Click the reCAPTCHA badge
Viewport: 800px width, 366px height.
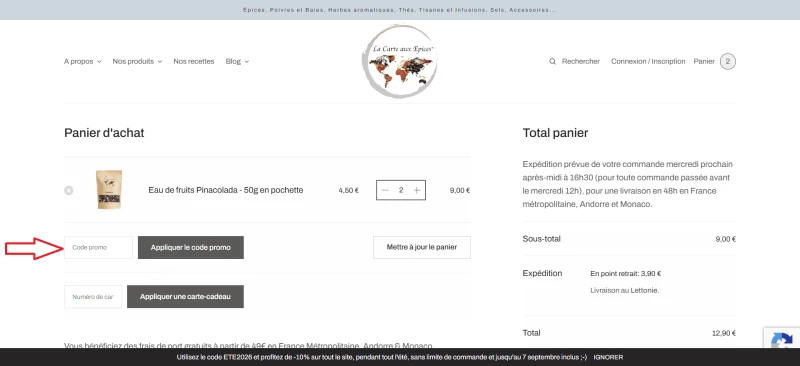[782, 338]
